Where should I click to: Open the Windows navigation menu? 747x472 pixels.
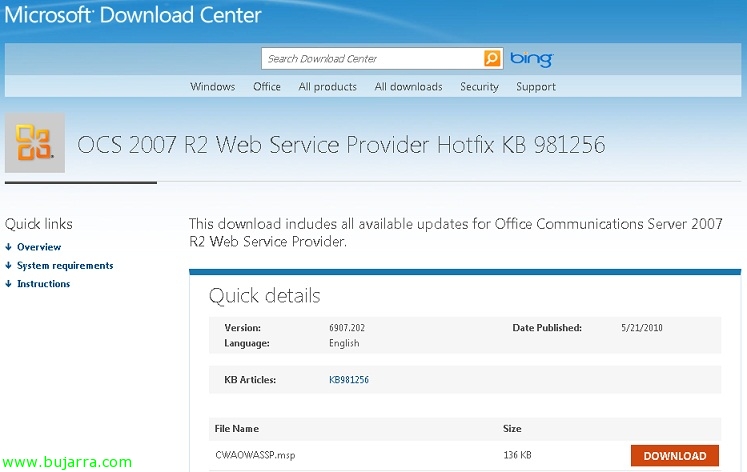pyautogui.click(x=212, y=87)
